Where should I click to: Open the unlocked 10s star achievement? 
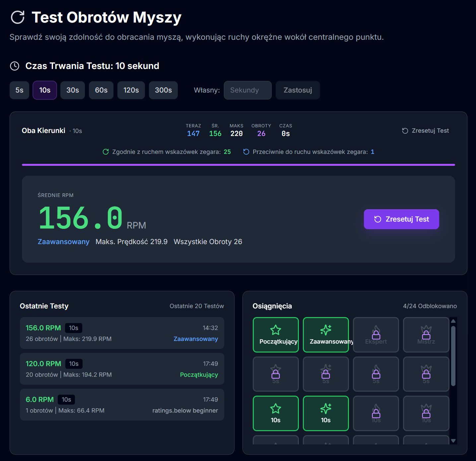[x=276, y=413]
